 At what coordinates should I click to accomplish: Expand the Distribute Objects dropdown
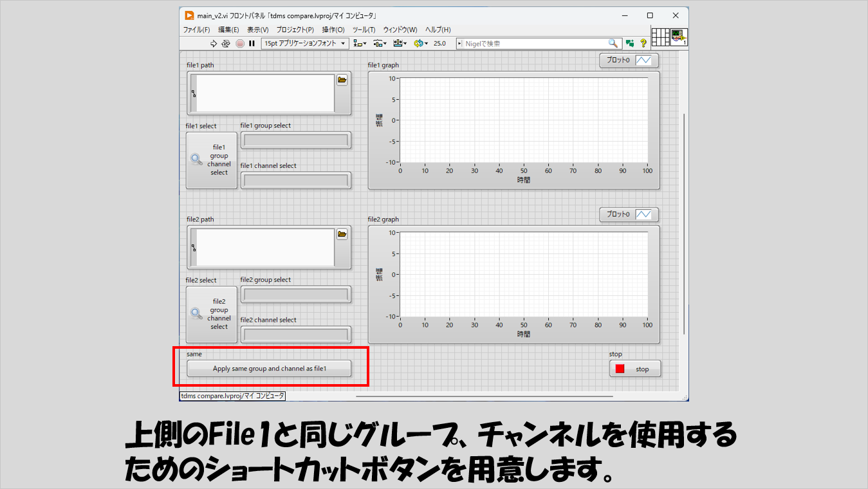(x=380, y=44)
